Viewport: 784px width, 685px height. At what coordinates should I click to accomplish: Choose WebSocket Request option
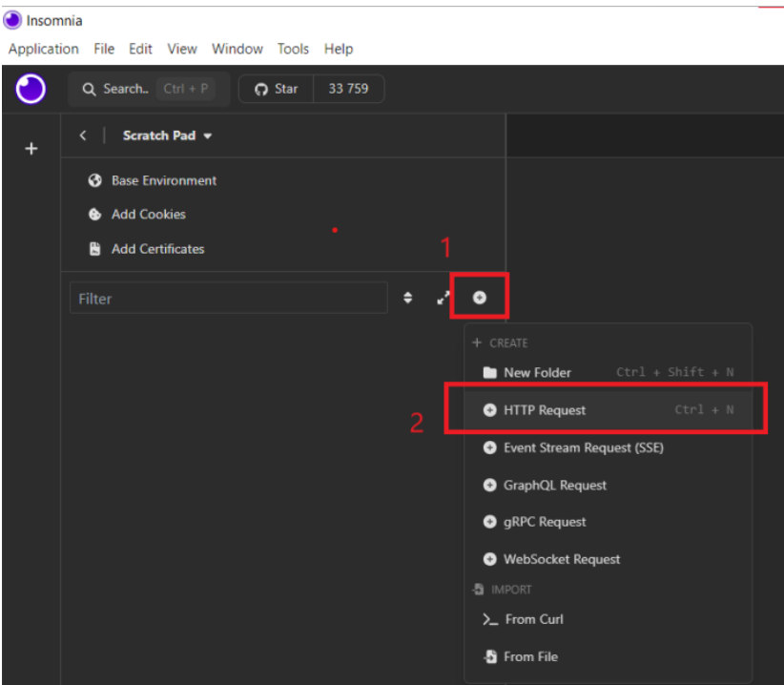[561, 559]
